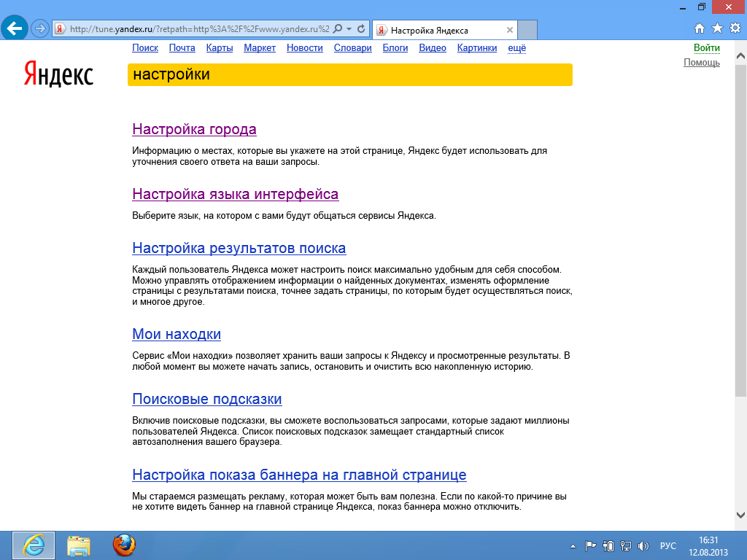The image size is (747, 560).
Task: Visit the Новости link
Action: 305,47
